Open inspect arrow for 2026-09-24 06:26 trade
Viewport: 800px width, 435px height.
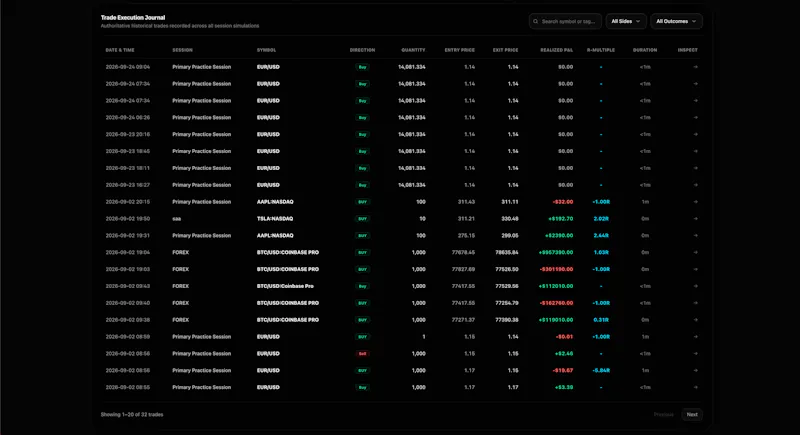(x=695, y=117)
